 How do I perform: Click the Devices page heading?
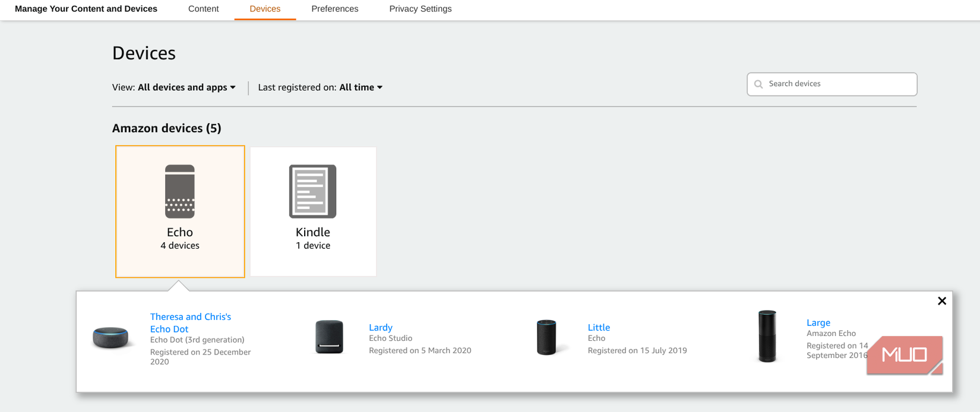144,53
